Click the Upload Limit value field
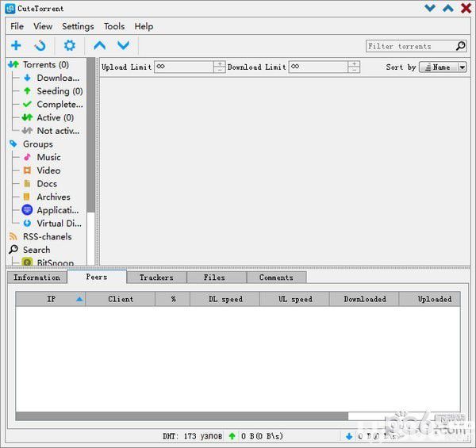476x448 pixels. click(x=184, y=67)
